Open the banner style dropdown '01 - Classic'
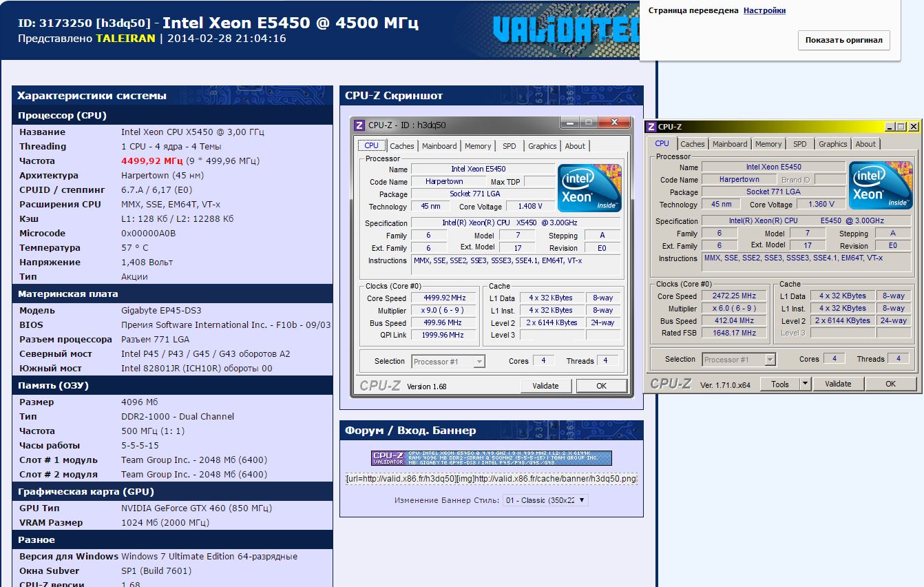The width and height of the screenshot is (924, 587). click(545, 500)
